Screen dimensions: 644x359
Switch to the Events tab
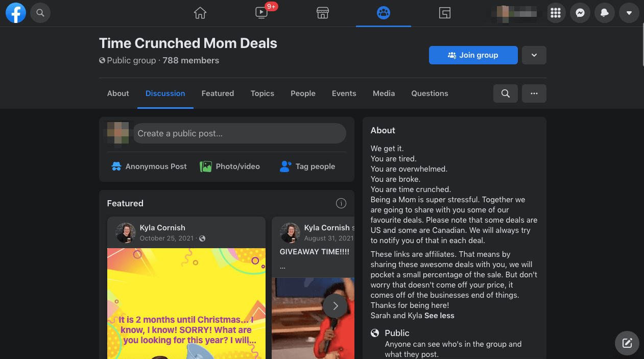pyautogui.click(x=344, y=93)
